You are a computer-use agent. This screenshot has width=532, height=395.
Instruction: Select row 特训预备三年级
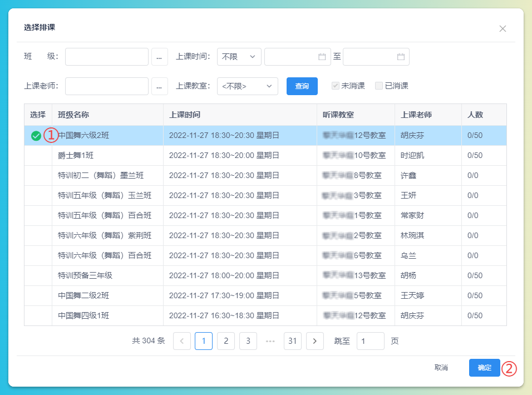[265, 275]
